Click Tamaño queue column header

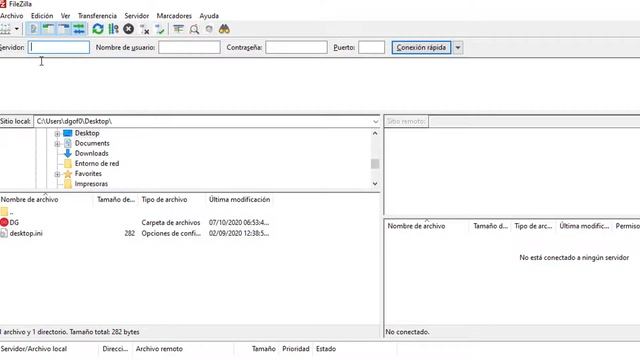click(263, 349)
